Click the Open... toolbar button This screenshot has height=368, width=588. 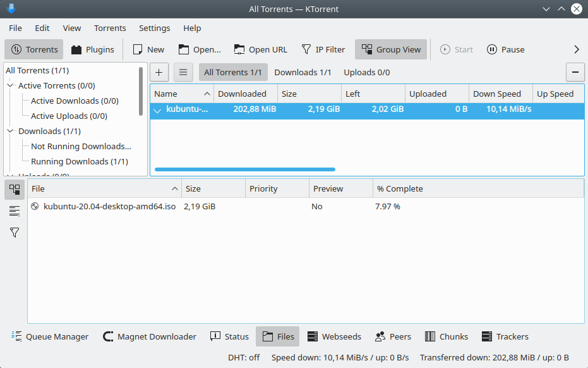[x=200, y=49]
